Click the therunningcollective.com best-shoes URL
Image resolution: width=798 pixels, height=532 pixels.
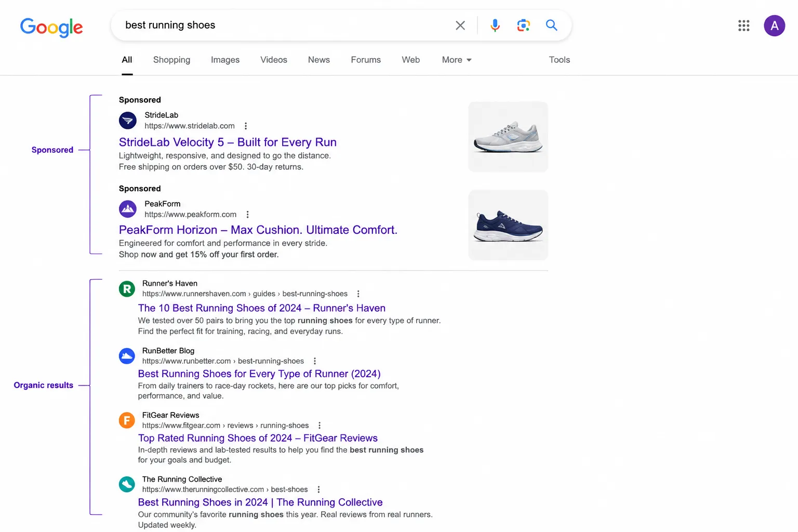[x=225, y=490]
